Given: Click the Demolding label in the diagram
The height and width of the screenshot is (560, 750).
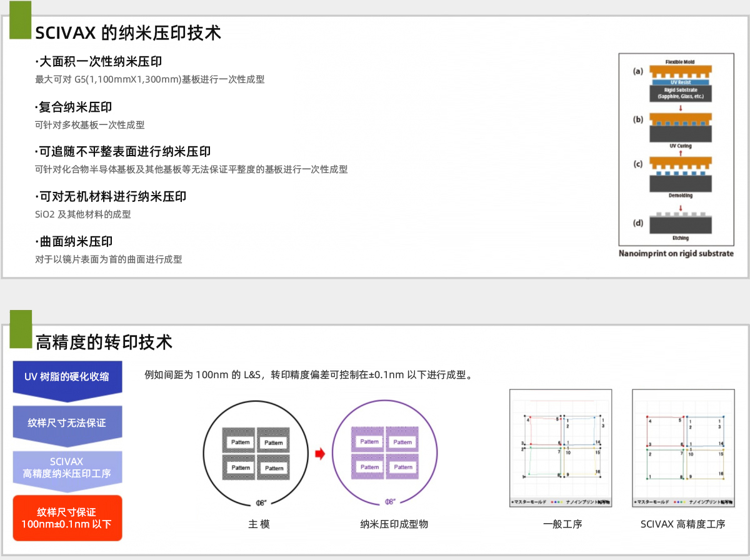Looking at the screenshot, I should [680, 196].
